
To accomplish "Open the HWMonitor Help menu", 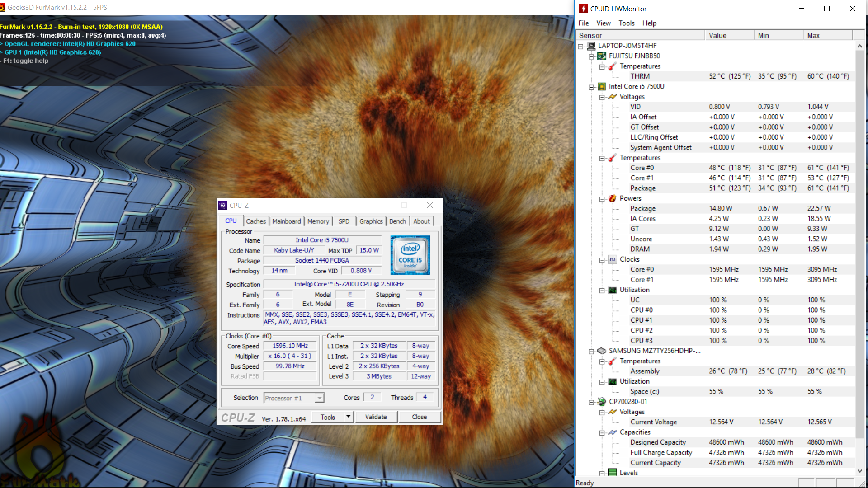I will pos(649,23).
